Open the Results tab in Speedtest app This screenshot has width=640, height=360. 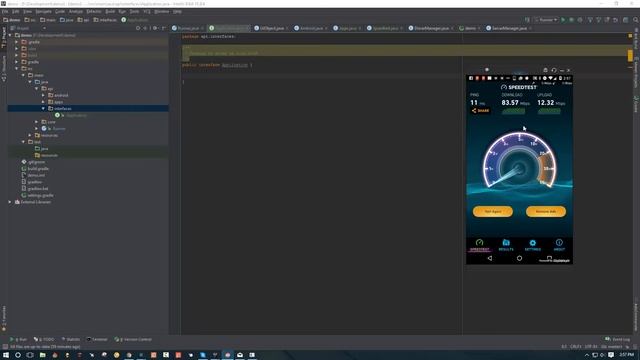pos(506,245)
